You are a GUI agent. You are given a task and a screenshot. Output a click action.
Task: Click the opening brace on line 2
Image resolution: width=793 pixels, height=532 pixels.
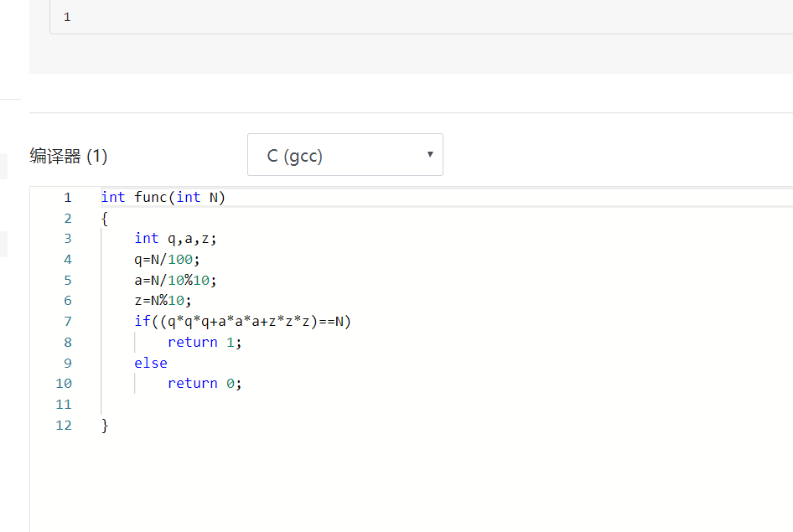tap(105, 219)
